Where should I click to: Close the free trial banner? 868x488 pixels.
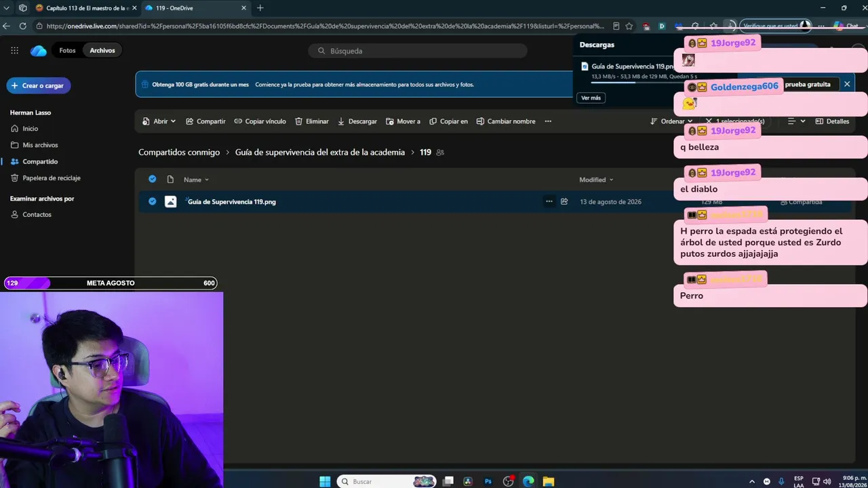click(846, 84)
